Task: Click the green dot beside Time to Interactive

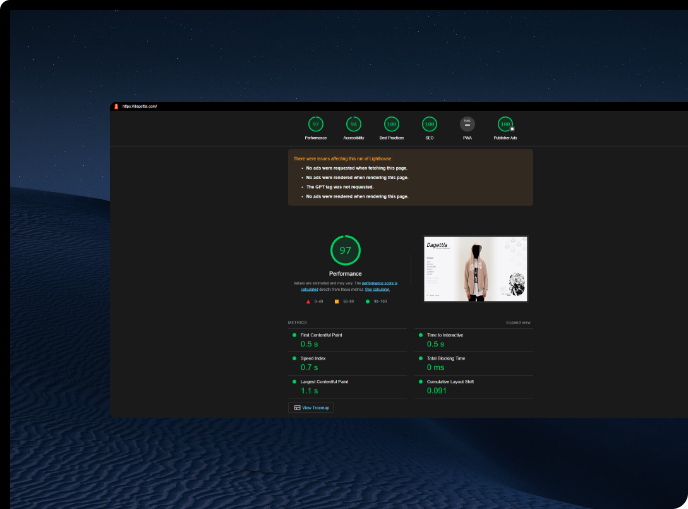Action: (421, 335)
